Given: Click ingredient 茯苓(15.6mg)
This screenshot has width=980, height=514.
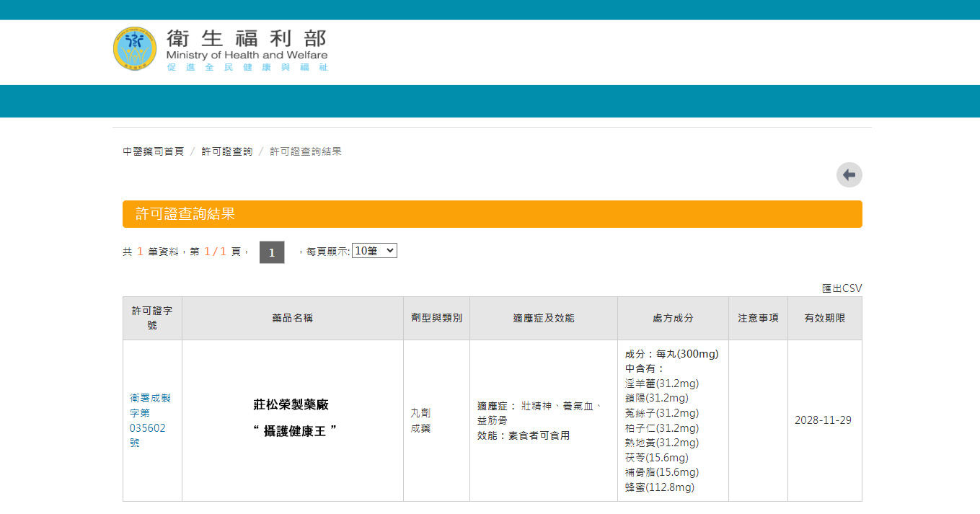Looking at the screenshot, I should click(x=657, y=458).
